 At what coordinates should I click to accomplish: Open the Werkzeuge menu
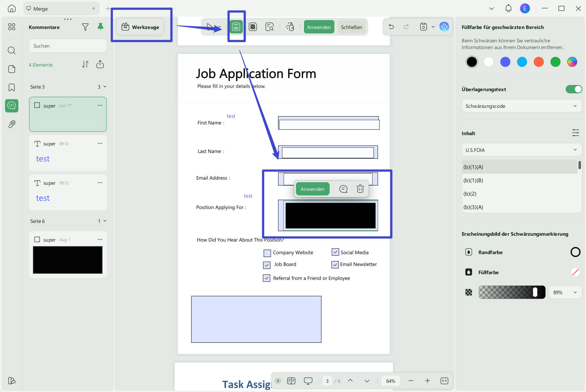(x=140, y=27)
